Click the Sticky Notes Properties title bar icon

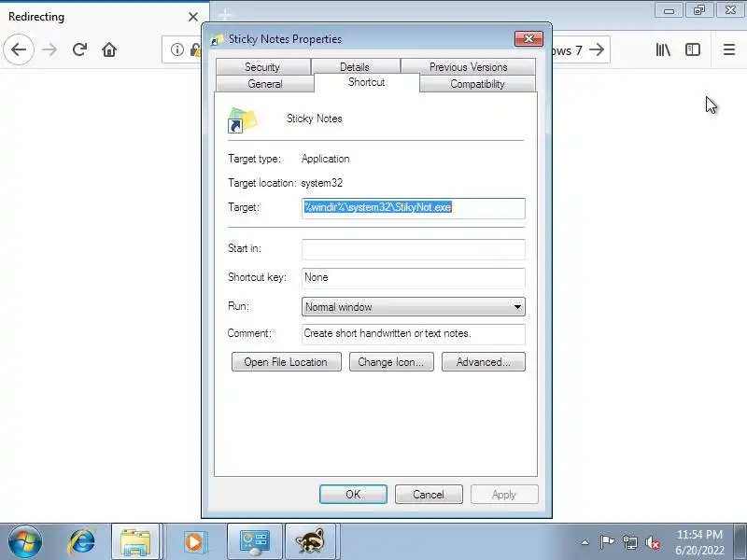click(x=217, y=39)
